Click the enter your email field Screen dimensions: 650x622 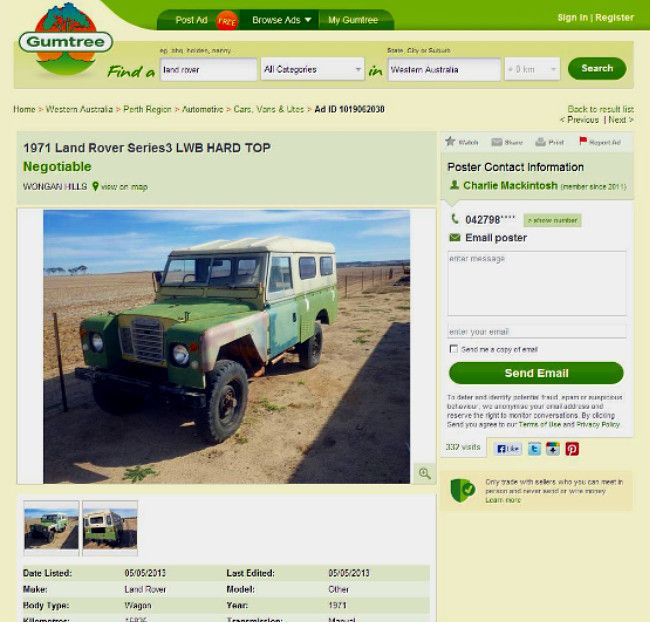point(537,331)
